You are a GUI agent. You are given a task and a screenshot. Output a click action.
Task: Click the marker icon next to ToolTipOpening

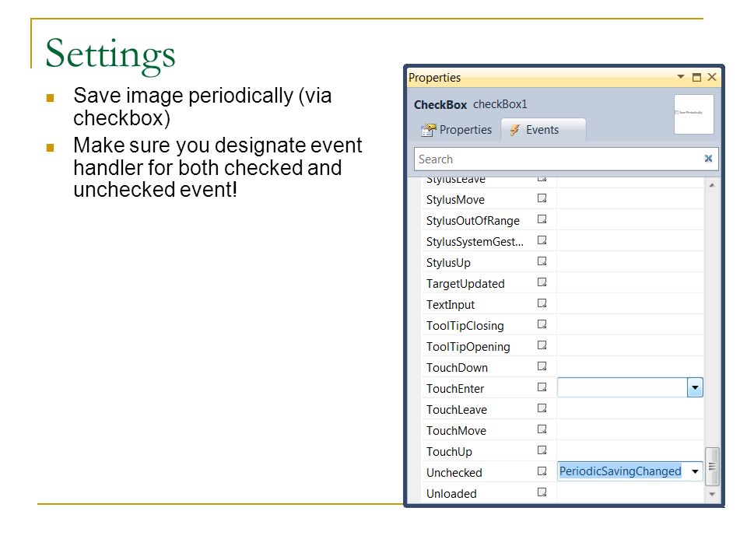(542, 345)
